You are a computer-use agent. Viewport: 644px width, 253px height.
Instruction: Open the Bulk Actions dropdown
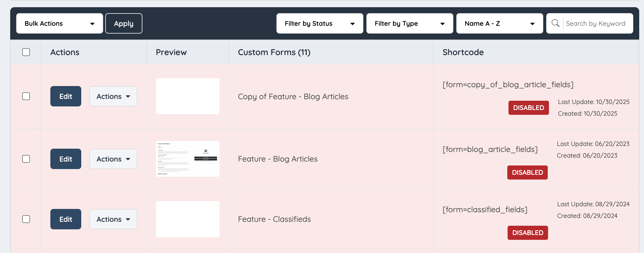point(60,23)
